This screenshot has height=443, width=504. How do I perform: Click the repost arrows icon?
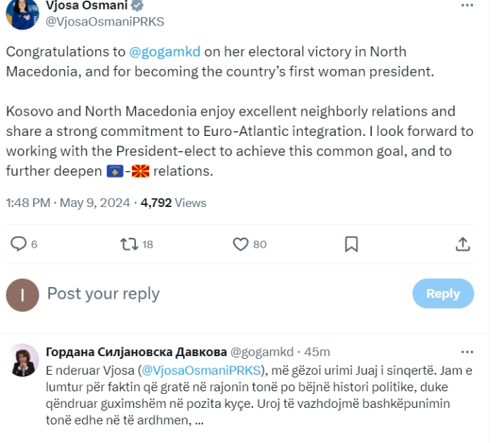128,244
